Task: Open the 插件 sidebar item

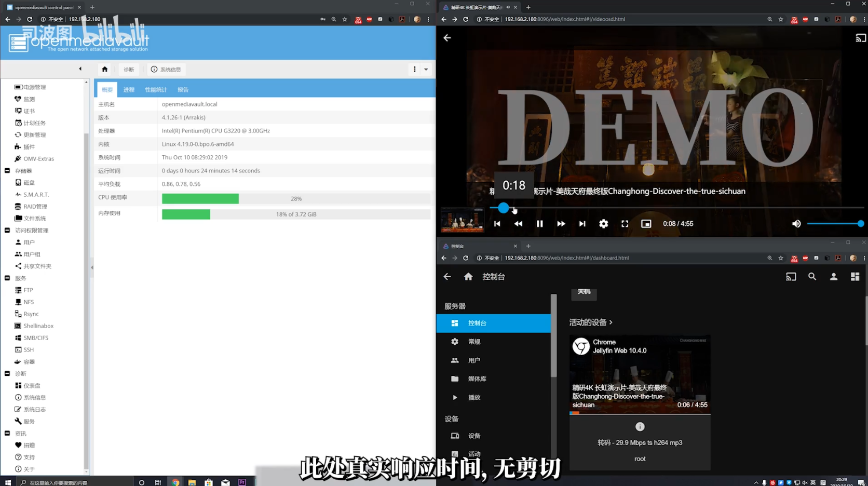Action: point(25,147)
